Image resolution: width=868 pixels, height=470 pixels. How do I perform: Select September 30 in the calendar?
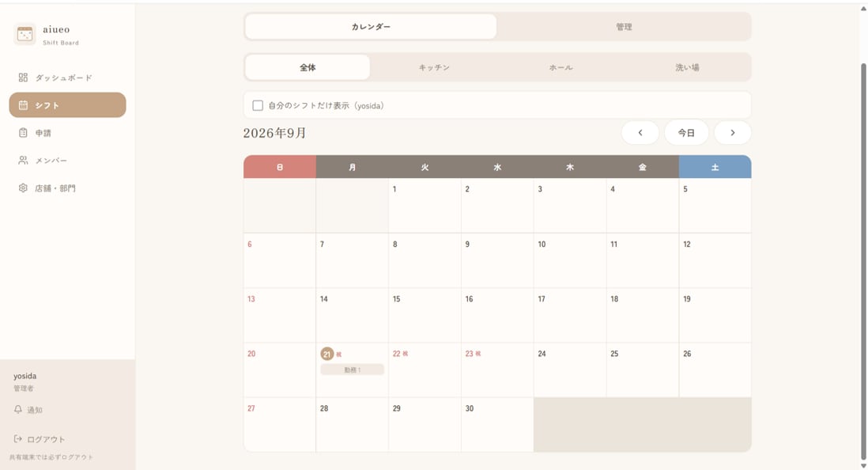[x=497, y=424]
